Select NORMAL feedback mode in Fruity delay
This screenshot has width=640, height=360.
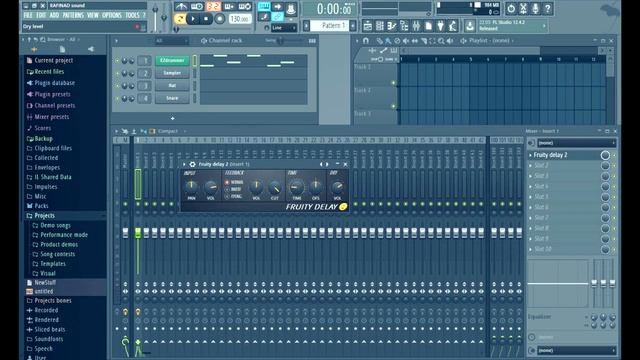[x=234, y=182]
